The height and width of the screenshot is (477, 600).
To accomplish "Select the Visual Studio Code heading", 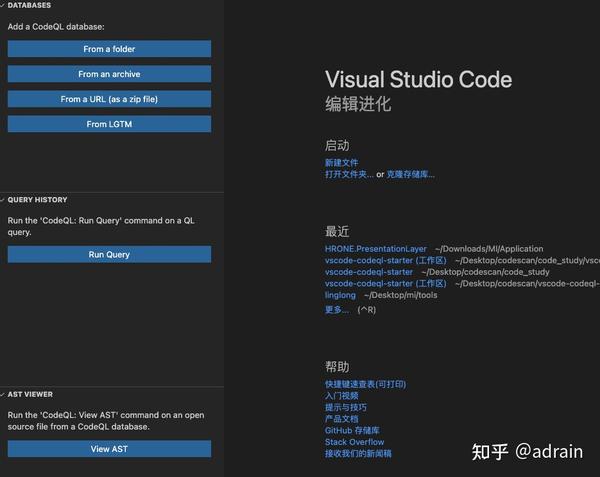I will coord(418,80).
